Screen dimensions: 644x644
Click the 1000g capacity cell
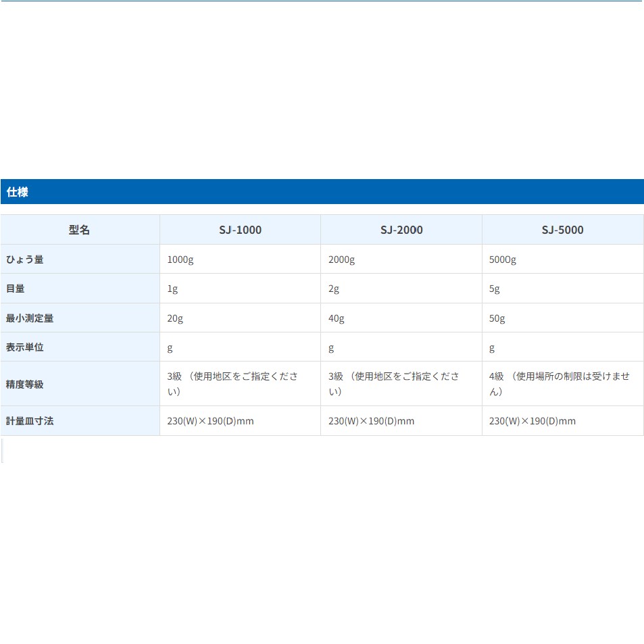point(180,259)
